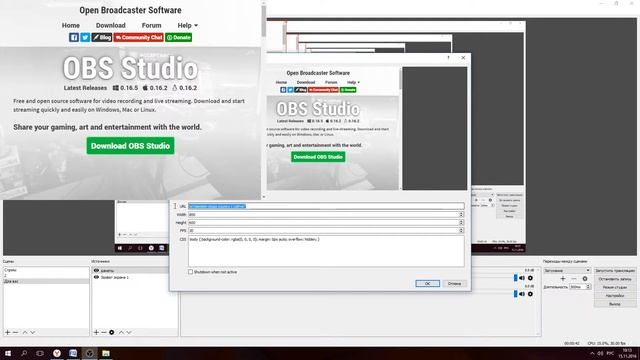Remove the selected scene with the minus icon
Viewport: 640px width, 360px height.
point(16,332)
